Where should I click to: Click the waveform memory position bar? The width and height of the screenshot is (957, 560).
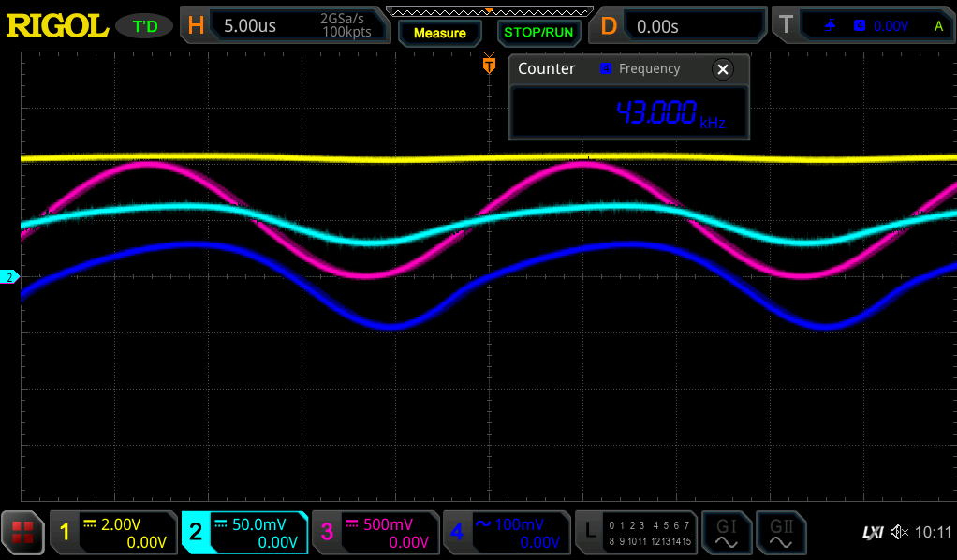tap(490, 11)
